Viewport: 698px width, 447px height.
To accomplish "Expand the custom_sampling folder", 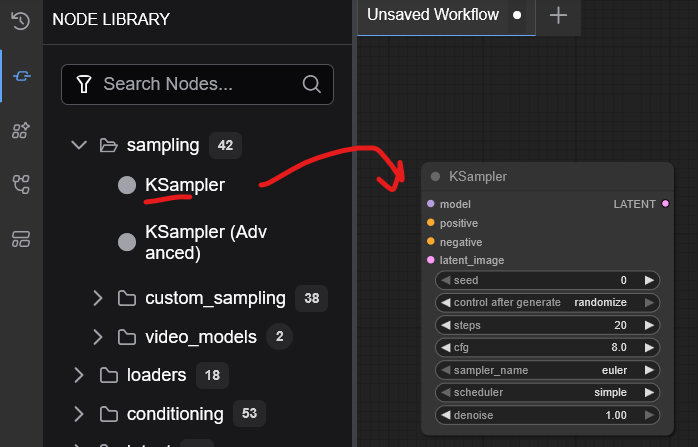I will [98, 298].
